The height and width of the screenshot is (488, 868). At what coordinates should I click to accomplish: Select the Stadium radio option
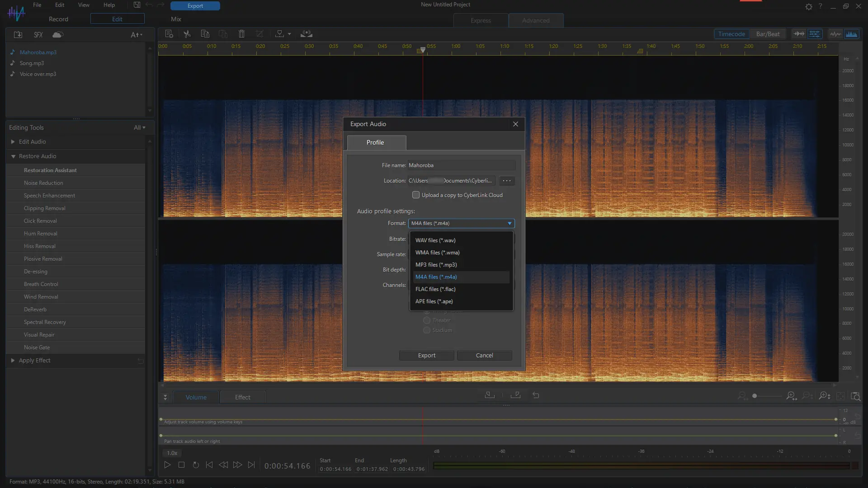click(427, 330)
